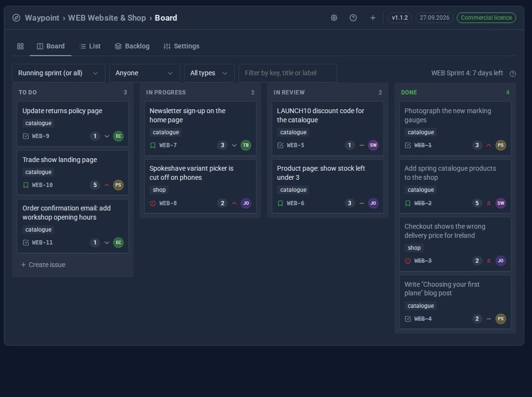The image size is (532, 397).
Task: Click the EC avatar on WEB-9
Action: (118, 136)
